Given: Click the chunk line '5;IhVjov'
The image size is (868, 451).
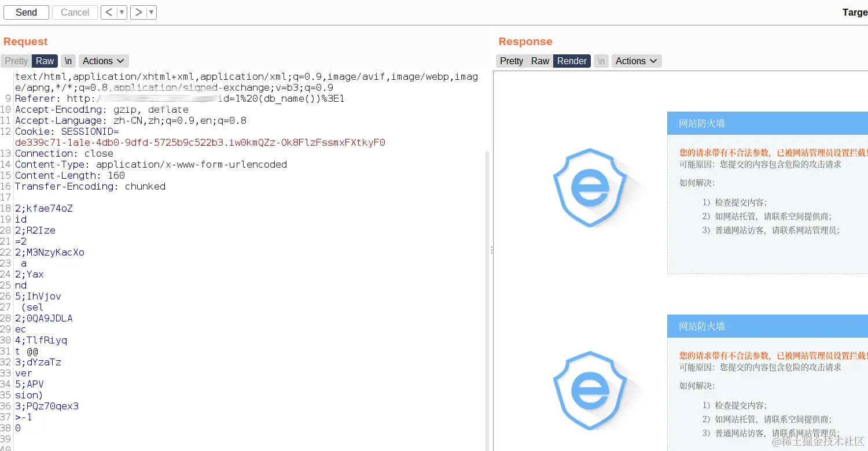Looking at the screenshot, I should [38, 296].
